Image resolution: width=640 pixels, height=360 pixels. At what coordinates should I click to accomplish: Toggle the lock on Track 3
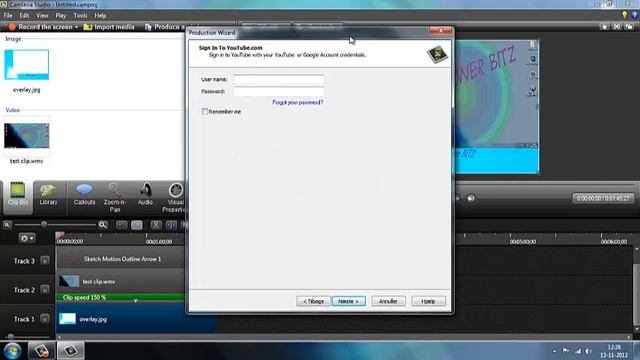[45, 260]
